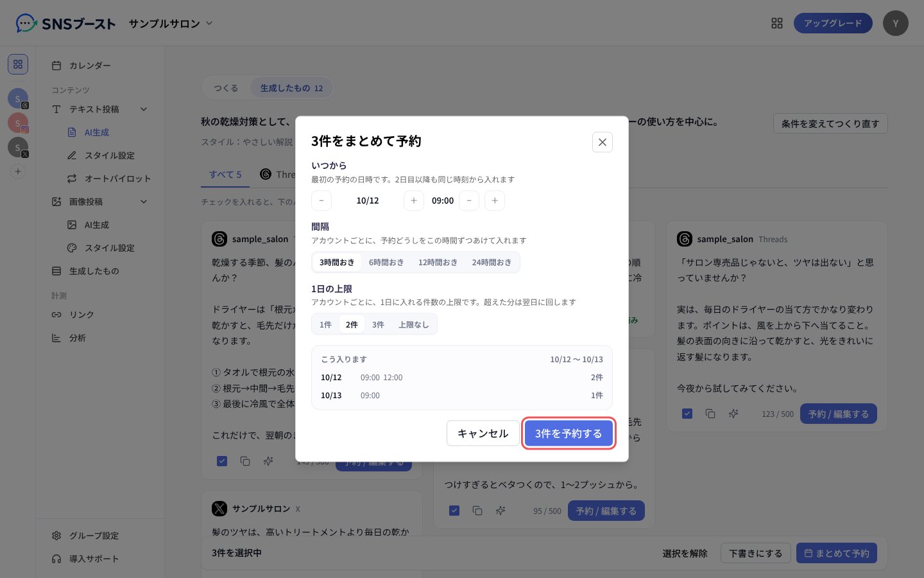Open カレンダー in the sidebar
This screenshot has height=578, width=924.
click(99, 66)
